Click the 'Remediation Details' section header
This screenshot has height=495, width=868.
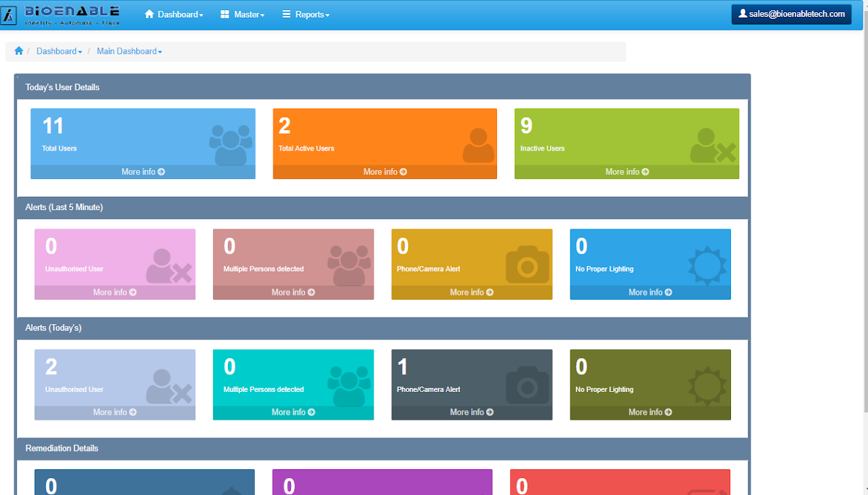click(382, 449)
